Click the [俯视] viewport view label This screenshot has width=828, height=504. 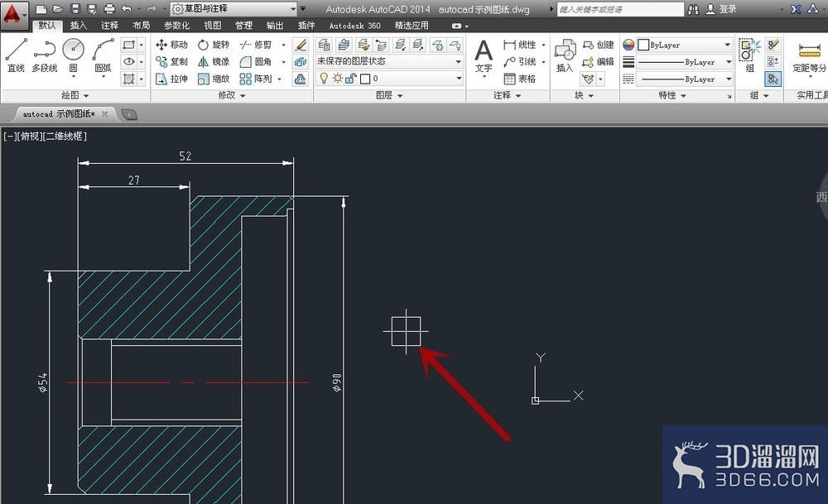(x=28, y=137)
